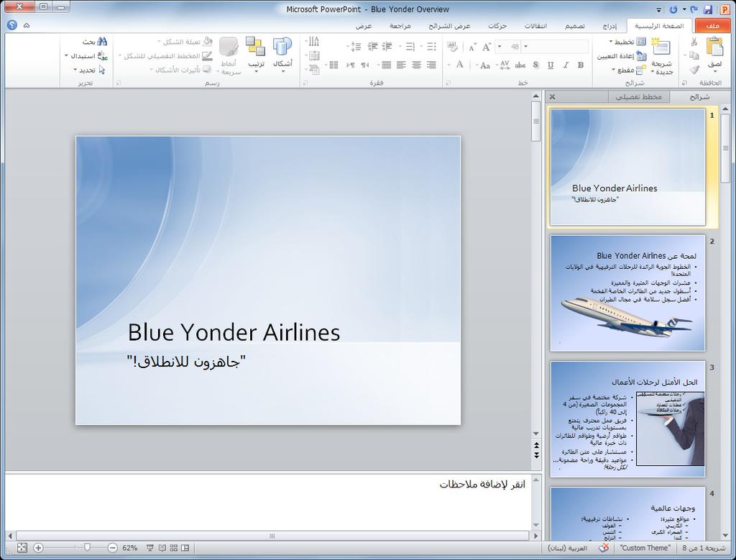Open the Shapes (أشكال) gallery
This screenshot has height=560, width=736.
(x=282, y=55)
